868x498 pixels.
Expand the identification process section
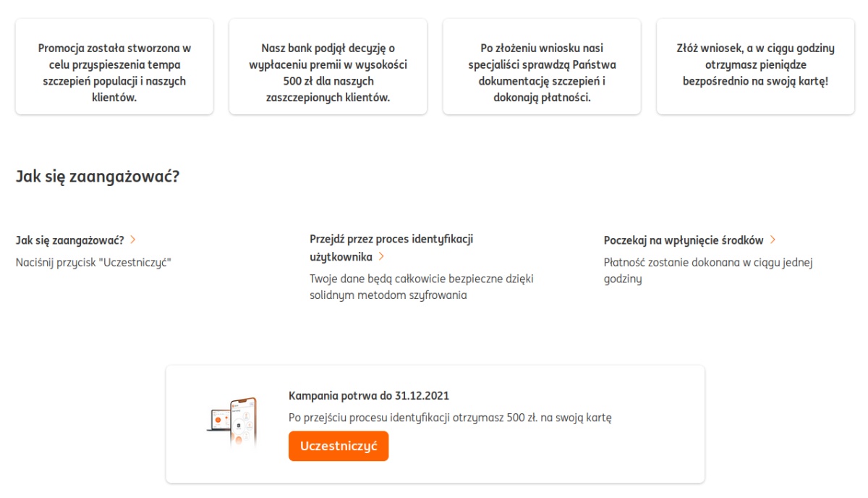[383, 256]
